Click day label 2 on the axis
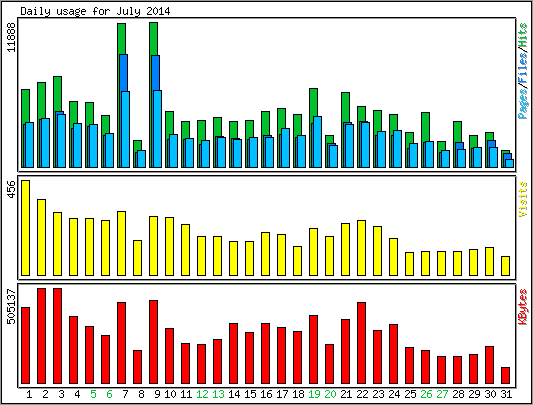Screen dimensions: 533x405 (x=45, y=394)
